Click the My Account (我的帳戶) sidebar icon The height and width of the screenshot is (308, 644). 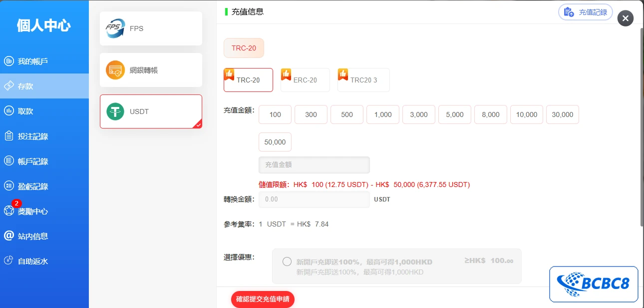click(8, 61)
